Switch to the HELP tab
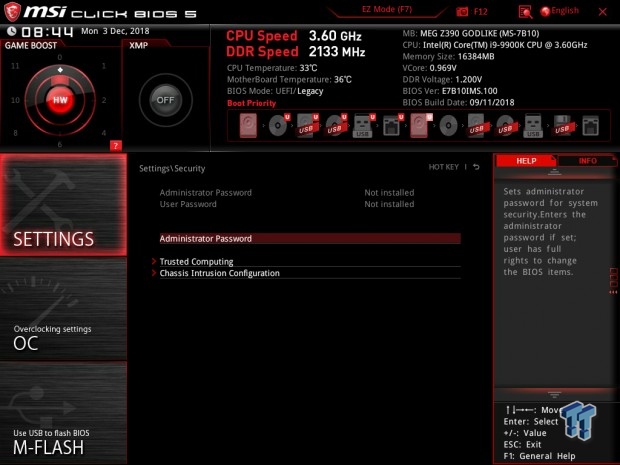620x465 pixels. [526, 161]
